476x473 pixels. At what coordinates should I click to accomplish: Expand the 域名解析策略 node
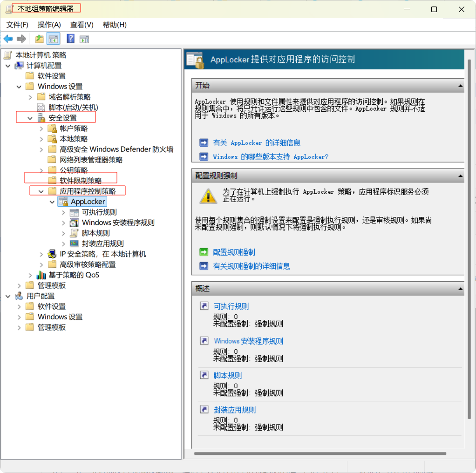coord(30,97)
